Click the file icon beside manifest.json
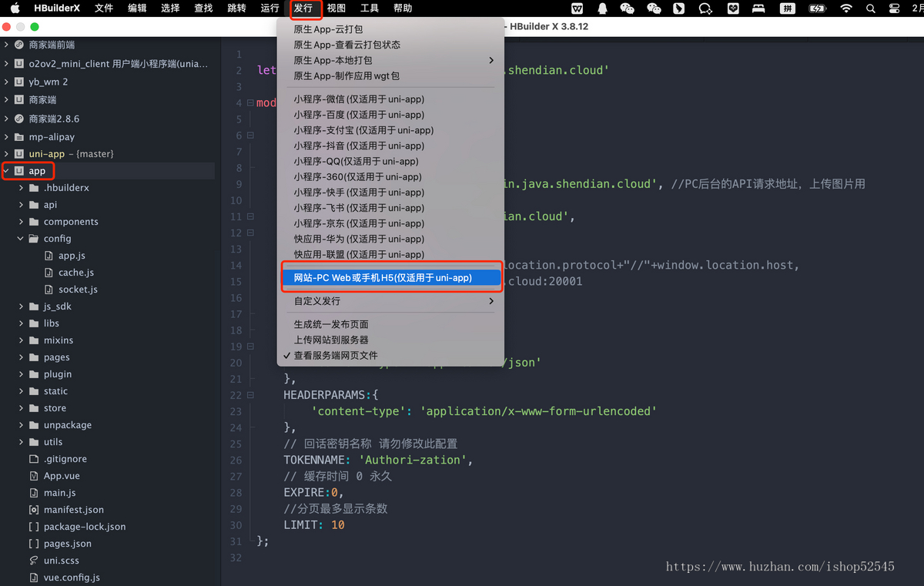924x586 pixels. click(34, 510)
